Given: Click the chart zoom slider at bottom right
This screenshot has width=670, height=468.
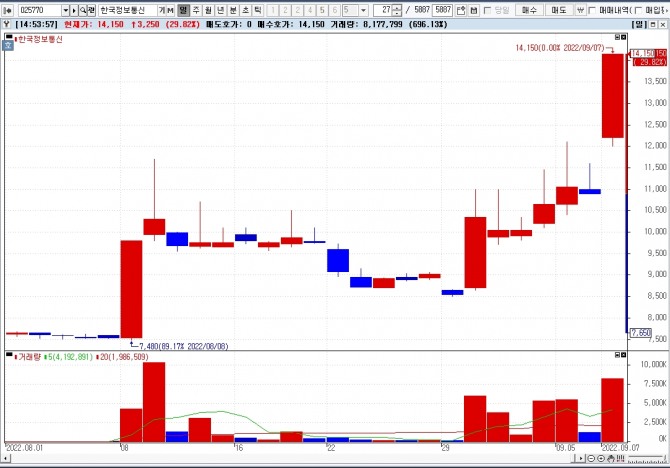Looking at the screenshot, I should tap(646, 459).
